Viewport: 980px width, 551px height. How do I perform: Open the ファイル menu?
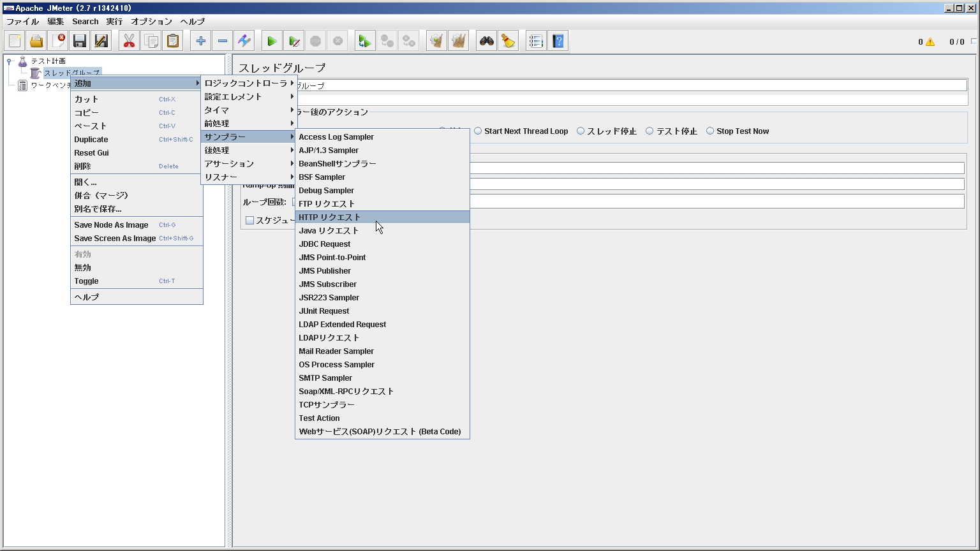tap(22, 22)
